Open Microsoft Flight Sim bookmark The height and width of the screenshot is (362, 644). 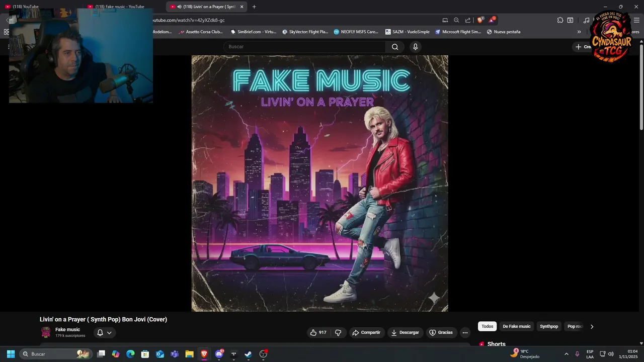458,32
